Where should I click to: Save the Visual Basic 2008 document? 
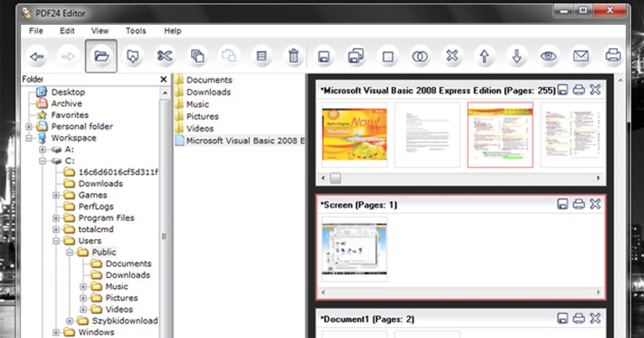click(x=562, y=90)
